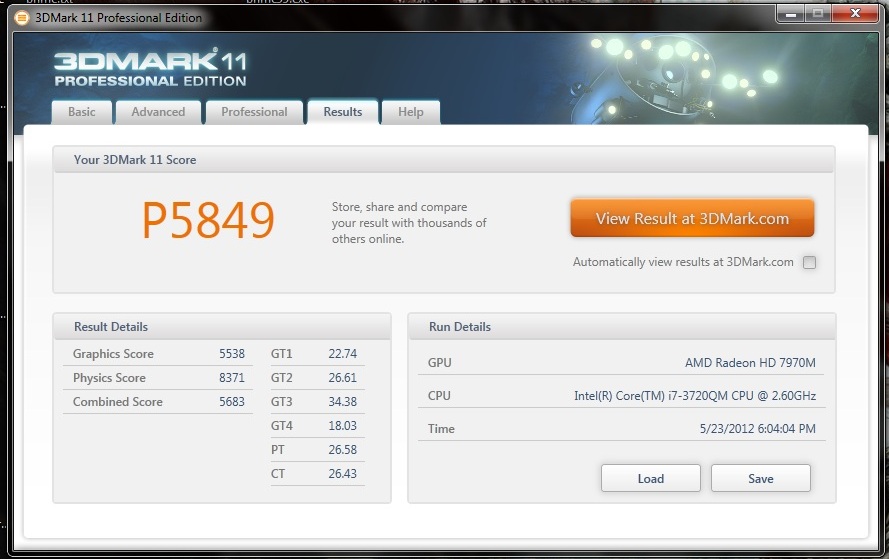Screen dimensions: 889x559
Task: Click the CT result 26.43
Action: tap(342, 473)
